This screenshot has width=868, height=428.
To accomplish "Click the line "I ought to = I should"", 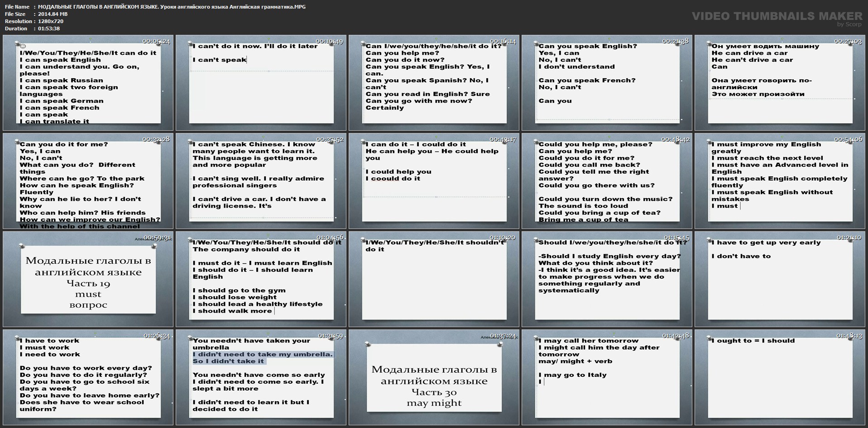I will [x=753, y=341].
